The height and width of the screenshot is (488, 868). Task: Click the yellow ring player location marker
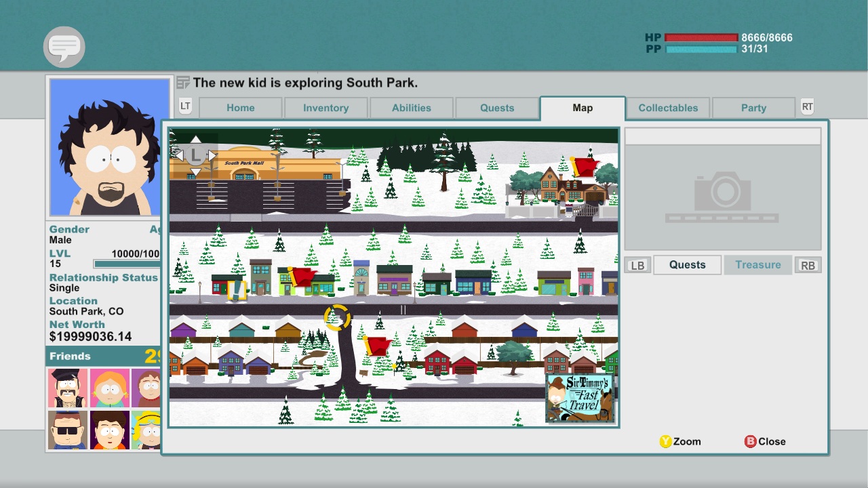pos(337,317)
